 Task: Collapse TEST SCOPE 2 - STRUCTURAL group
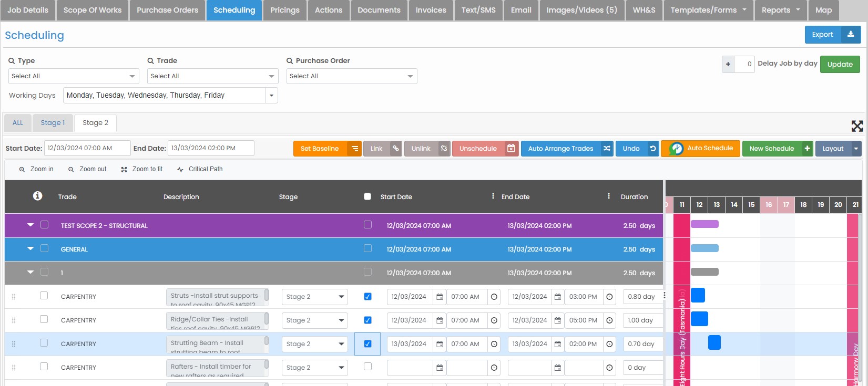[30, 225]
